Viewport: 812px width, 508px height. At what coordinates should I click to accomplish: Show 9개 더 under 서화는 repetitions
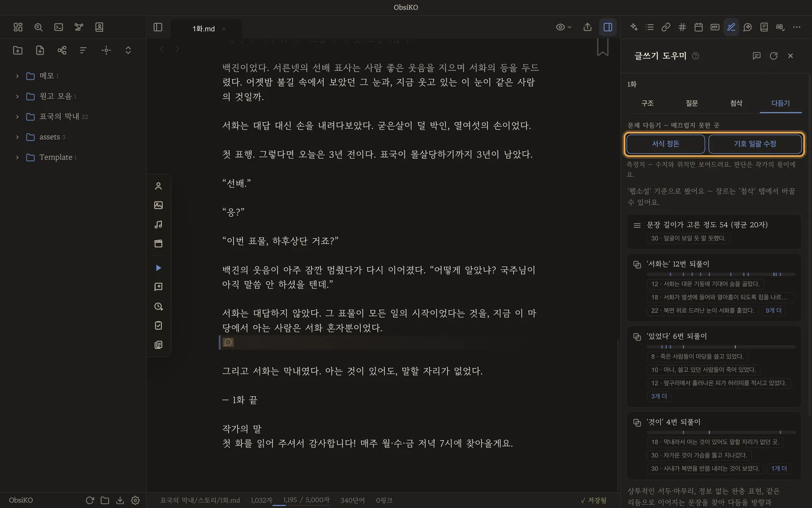(x=773, y=310)
